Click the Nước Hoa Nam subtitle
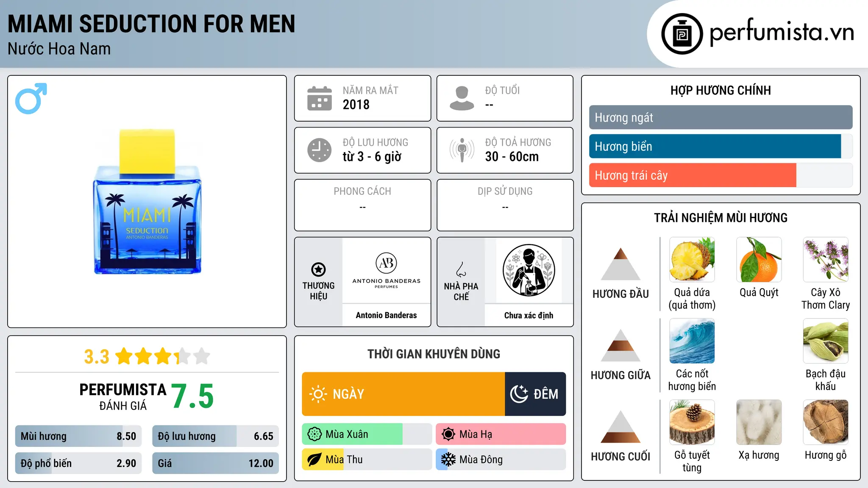868x488 pixels. pos(59,49)
